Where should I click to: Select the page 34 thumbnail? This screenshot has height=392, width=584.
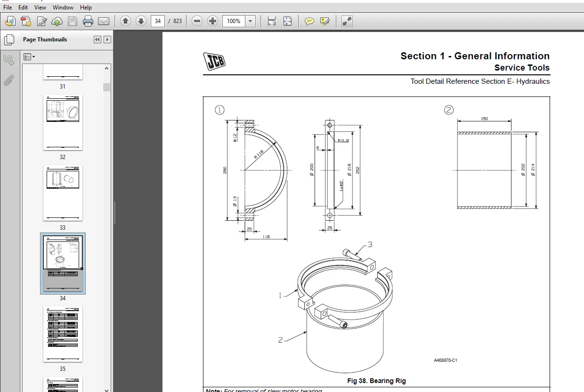pos(63,264)
